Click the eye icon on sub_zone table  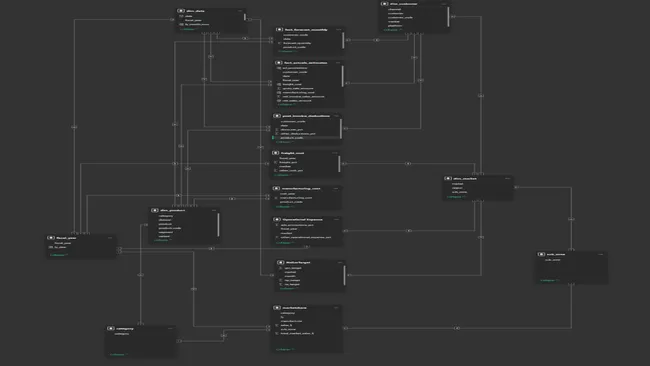click(541, 254)
